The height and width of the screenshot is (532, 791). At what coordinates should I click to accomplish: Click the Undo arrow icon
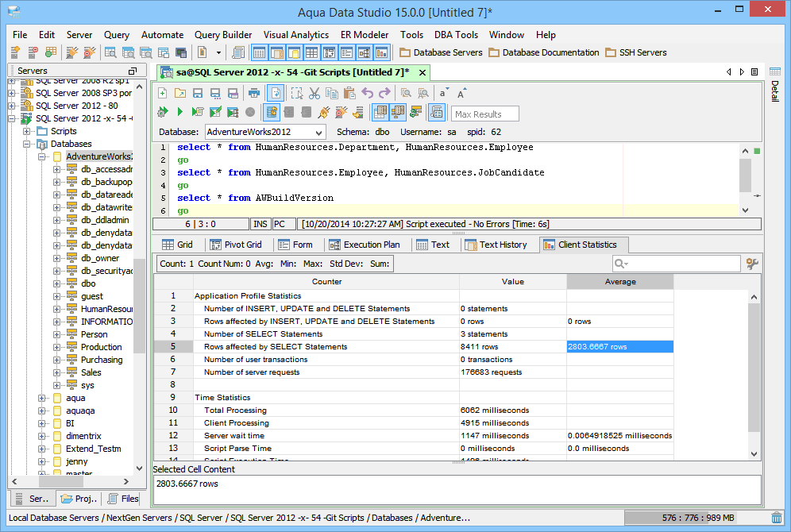click(367, 93)
